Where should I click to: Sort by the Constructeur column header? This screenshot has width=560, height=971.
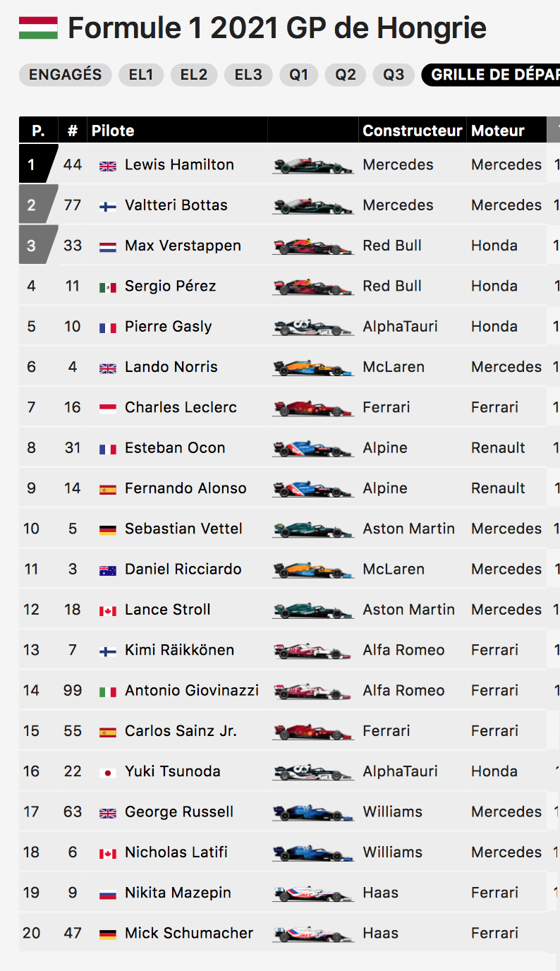412,131
